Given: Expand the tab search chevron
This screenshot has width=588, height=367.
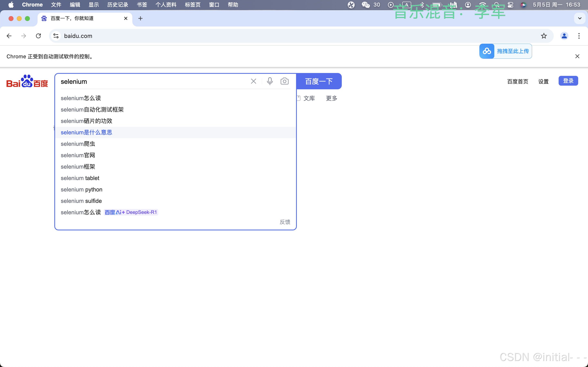Looking at the screenshot, I should click(580, 18).
